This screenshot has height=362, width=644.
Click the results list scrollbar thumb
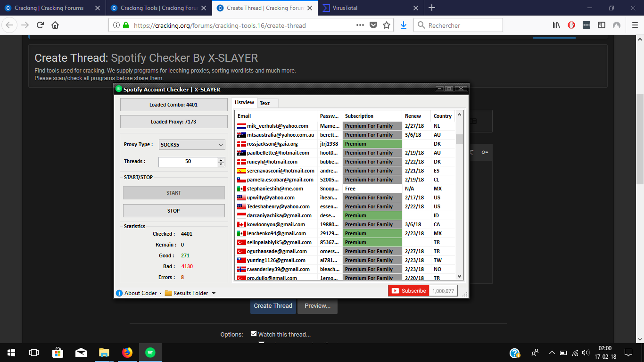tap(459, 139)
